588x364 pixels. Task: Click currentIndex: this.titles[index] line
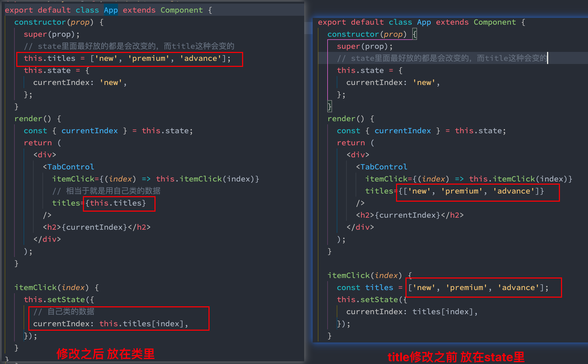(110, 324)
